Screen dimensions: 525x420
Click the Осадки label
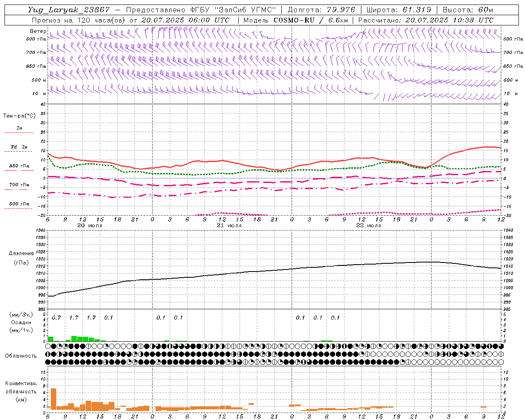21,322
